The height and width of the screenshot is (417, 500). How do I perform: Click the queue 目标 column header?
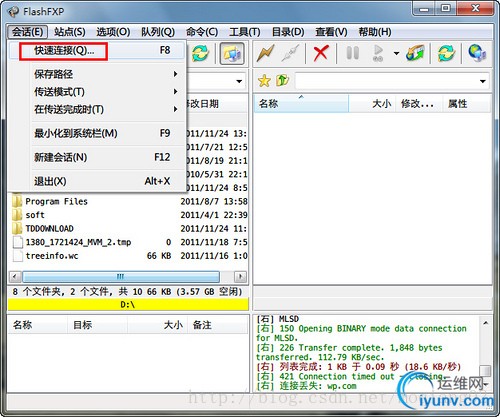98,325
